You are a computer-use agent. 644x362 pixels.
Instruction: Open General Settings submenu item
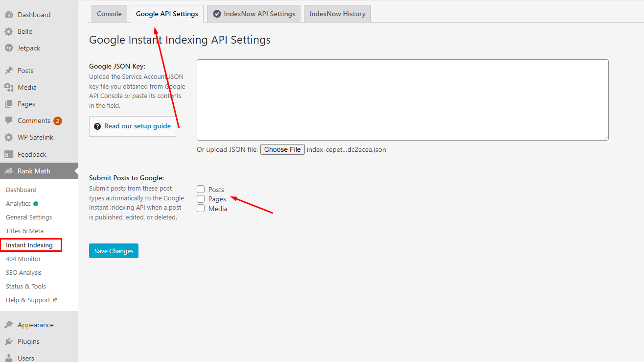[29, 217]
